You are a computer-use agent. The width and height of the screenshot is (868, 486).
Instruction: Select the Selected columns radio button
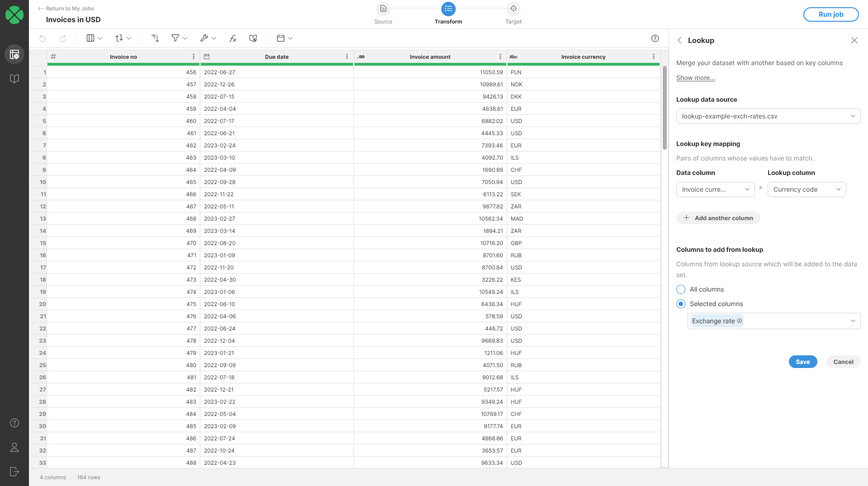(x=680, y=304)
